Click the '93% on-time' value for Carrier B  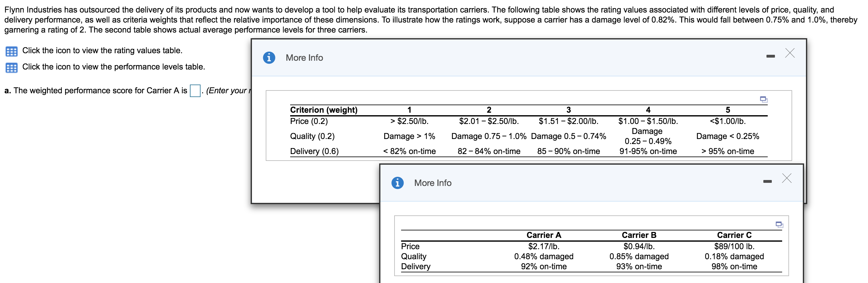[639, 266]
